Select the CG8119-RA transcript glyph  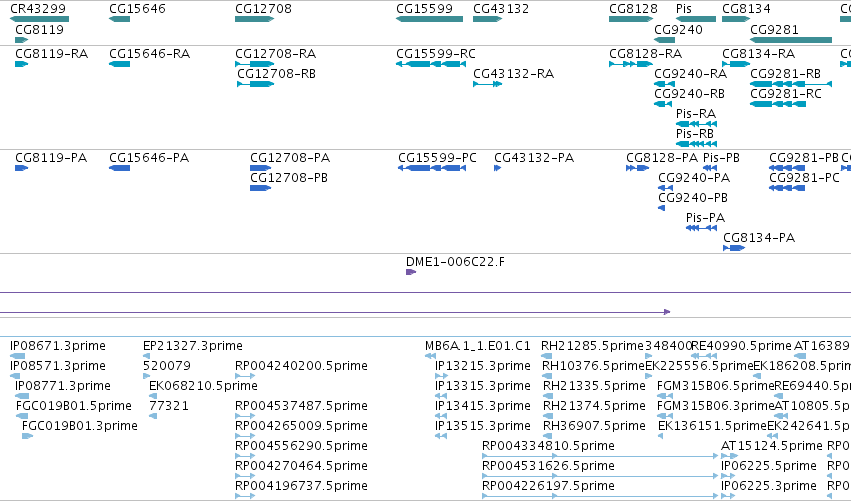click(22, 64)
